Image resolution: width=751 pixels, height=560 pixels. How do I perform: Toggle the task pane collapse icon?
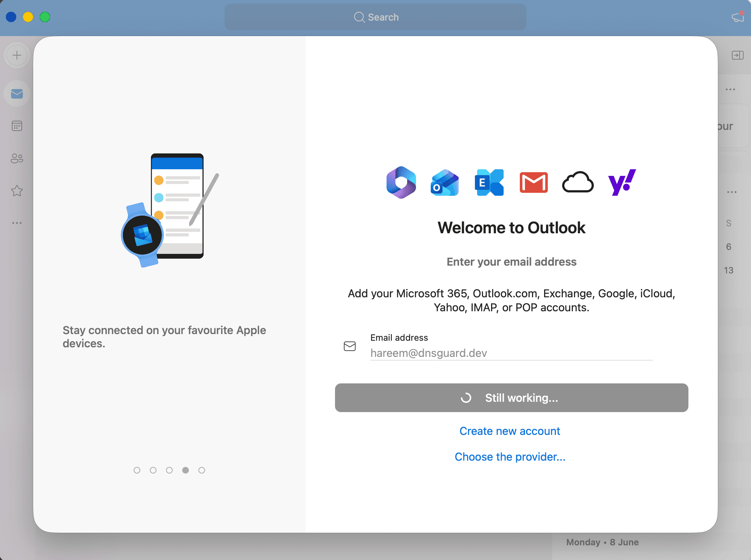[x=738, y=56]
